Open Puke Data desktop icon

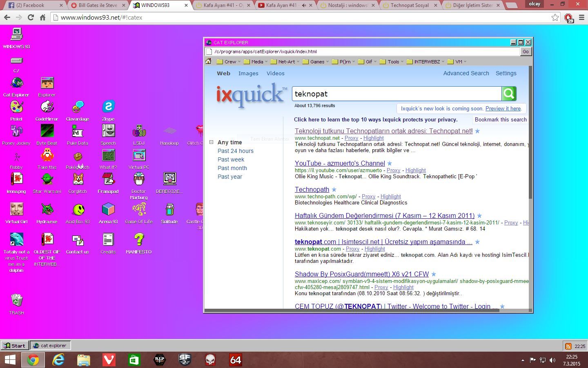(78, 135)
